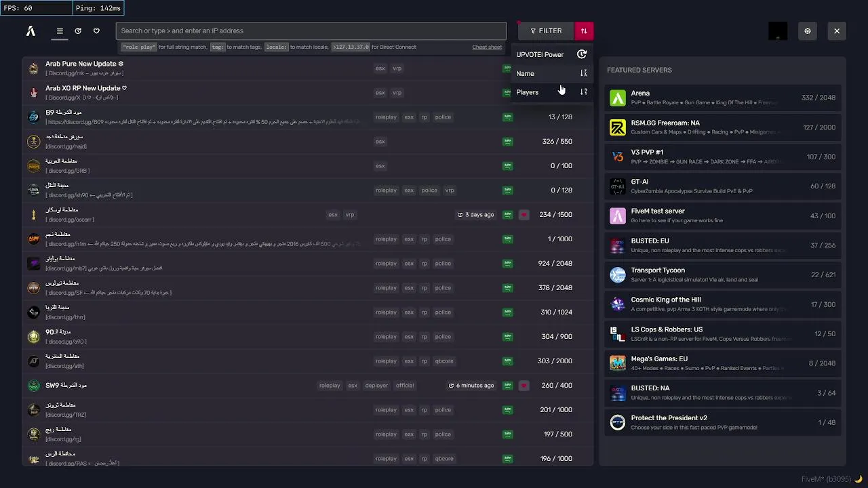Click the FEATURED SERVERS heading
This screenshot has width=868, height=488.
point(639,70)
